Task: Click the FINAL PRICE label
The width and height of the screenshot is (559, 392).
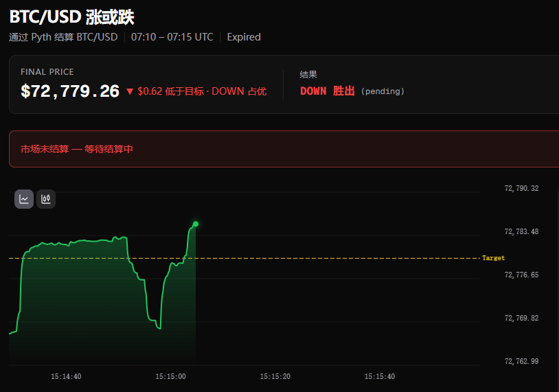Action: pos(47,72)
